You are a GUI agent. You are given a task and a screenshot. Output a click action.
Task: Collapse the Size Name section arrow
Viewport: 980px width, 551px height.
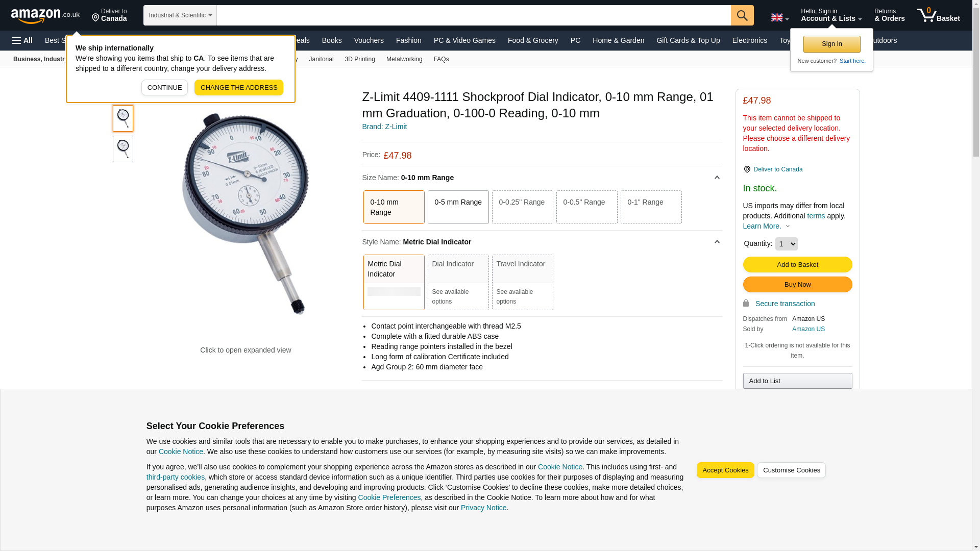coord(717,178)
